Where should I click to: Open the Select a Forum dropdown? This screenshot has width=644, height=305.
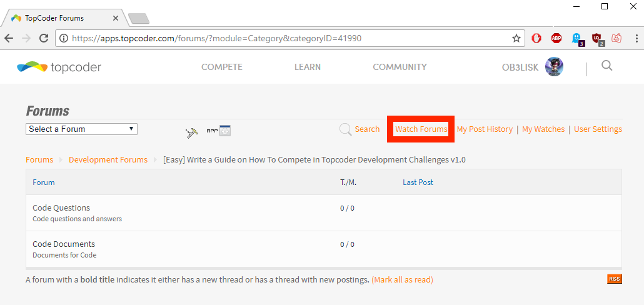[x=81, y=129]
